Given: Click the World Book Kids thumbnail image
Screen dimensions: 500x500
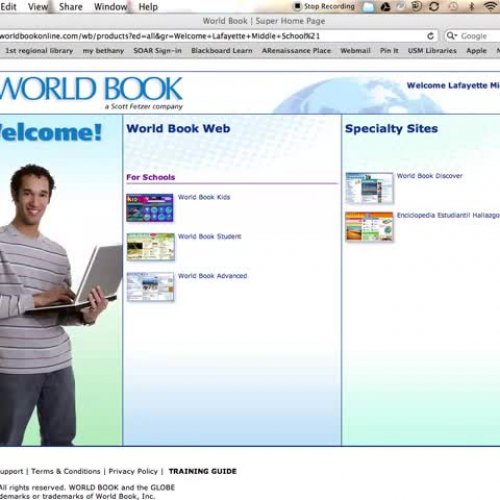Looking at the screenshot, I should coord(150,208).
